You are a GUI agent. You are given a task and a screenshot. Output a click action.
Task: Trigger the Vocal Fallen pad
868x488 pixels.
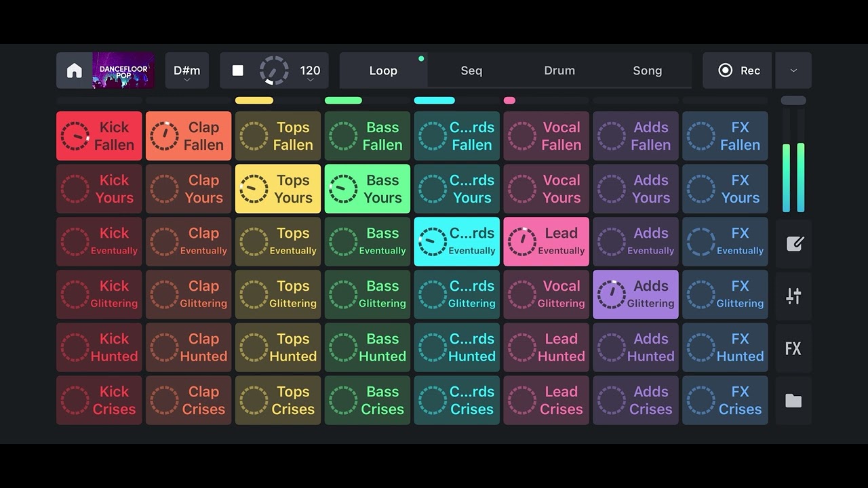coord(547,136)
